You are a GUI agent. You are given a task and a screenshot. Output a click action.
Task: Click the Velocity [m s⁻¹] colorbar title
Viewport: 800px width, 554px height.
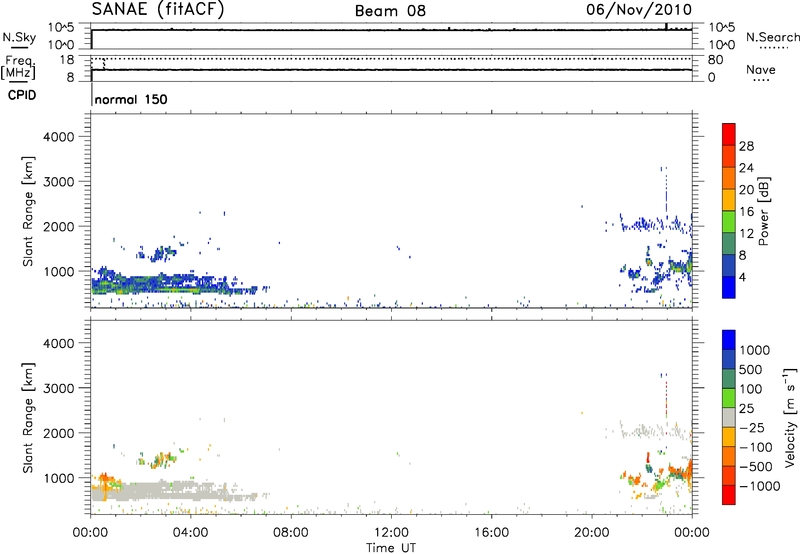[x=790, y=417]
